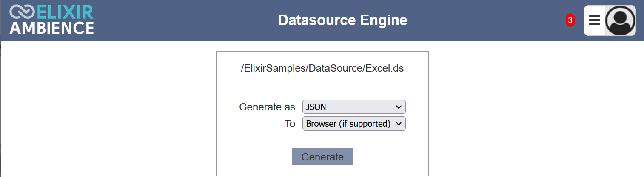Click the horizontal divider below the file path
The image size is (644, 177).
pos(322,82)
